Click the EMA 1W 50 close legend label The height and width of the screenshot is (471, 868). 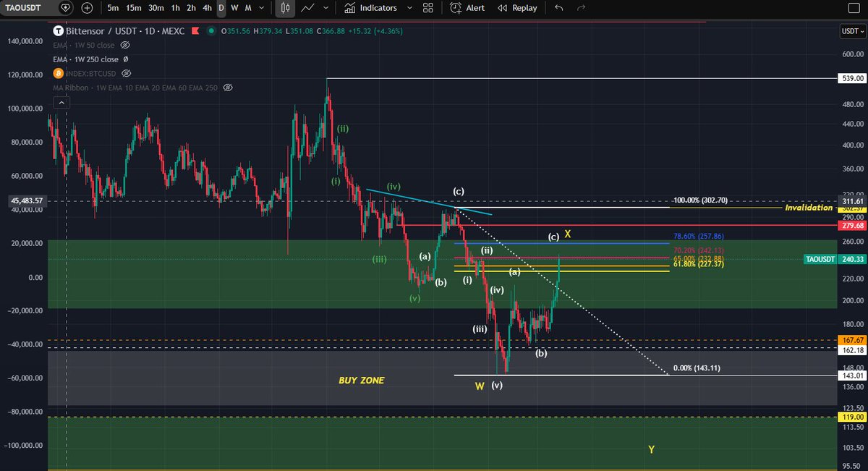(85, 45)
